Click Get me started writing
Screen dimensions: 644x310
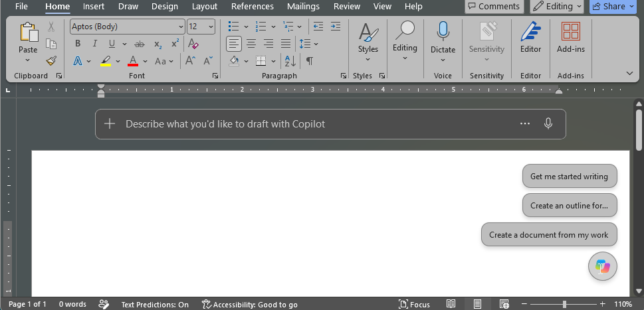coord(570,177)
